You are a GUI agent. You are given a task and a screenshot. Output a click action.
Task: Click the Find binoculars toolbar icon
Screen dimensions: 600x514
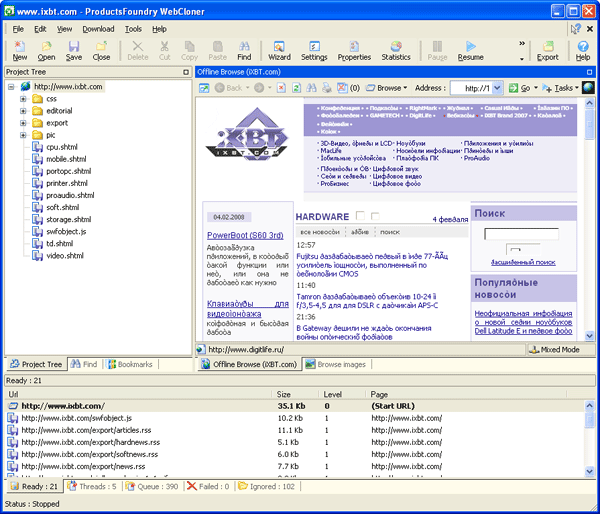coord(244,50)
